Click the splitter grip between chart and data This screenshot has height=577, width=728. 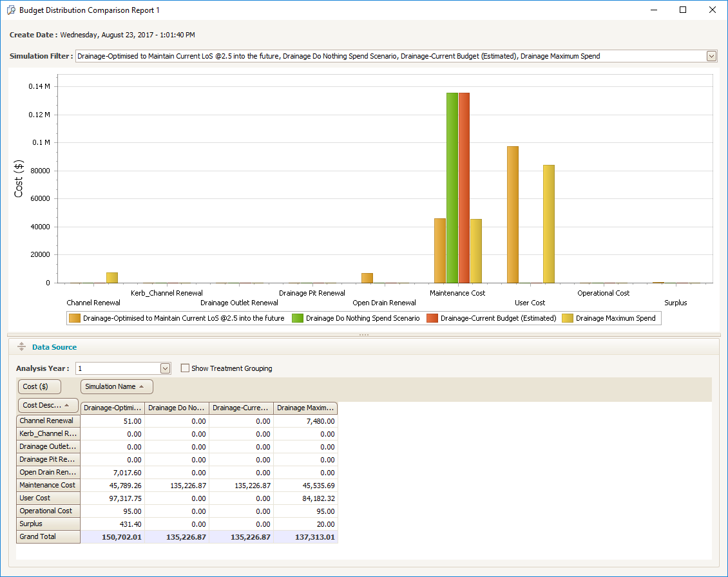coord(364,335)
